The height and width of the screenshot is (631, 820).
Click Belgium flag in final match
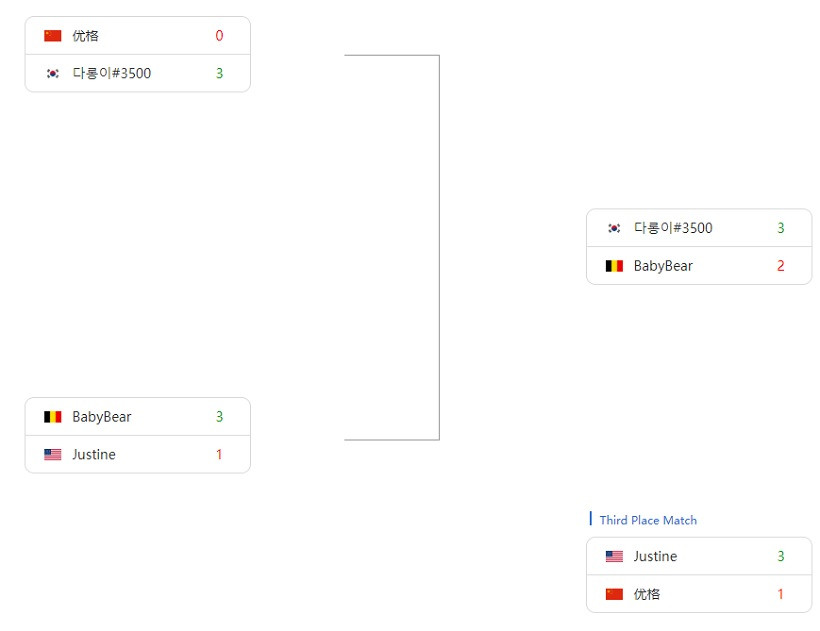click(614, 266)
